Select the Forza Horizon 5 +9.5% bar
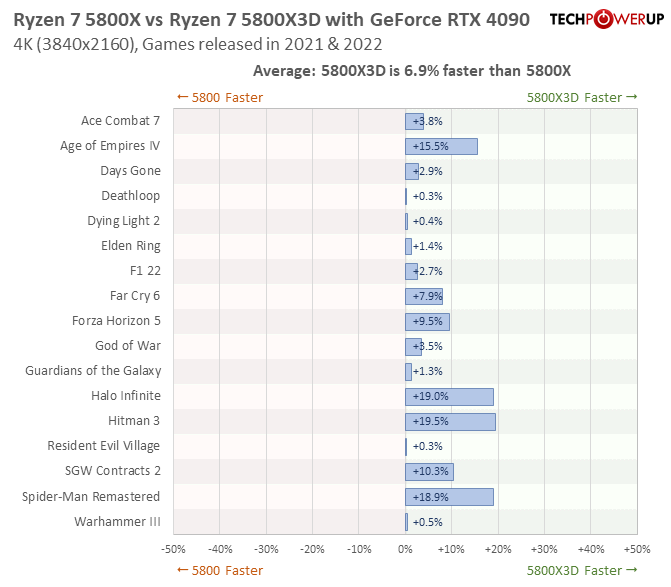 (427, 321)
